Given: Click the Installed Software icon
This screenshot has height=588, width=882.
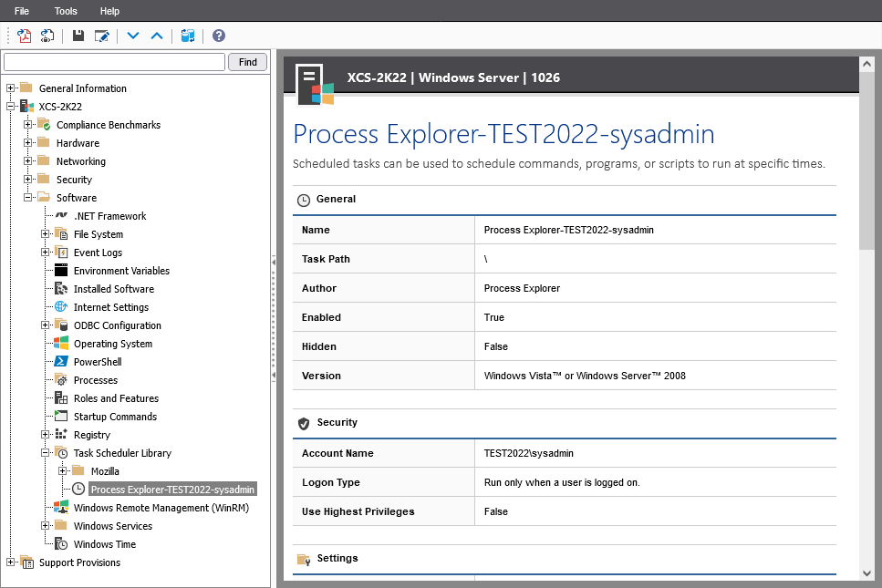Looking at the screenshot, I should 61,289.
